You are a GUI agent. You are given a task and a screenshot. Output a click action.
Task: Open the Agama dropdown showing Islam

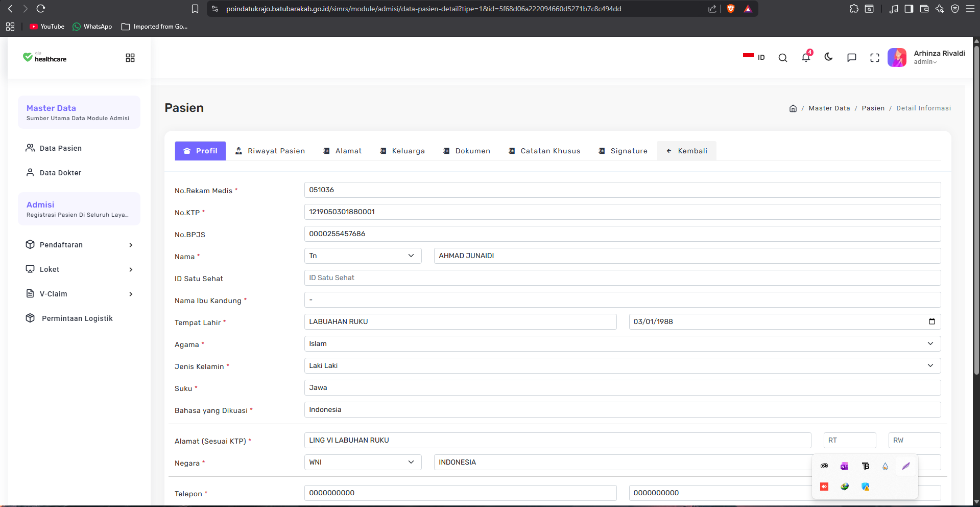tap(623, 344)
